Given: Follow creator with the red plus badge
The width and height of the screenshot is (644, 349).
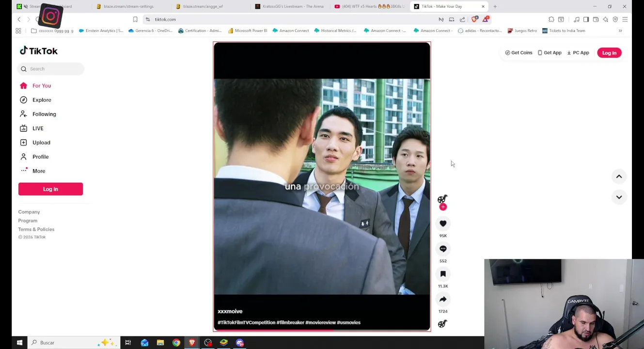Looking at the screenshot, I should point(443,207).
